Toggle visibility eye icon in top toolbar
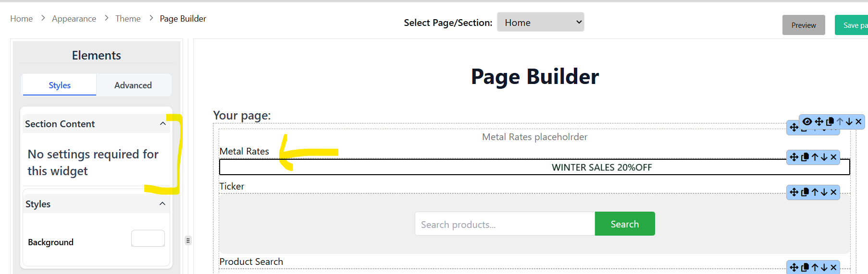The width and height of the screenshot is (868, 274). (807, 121)
